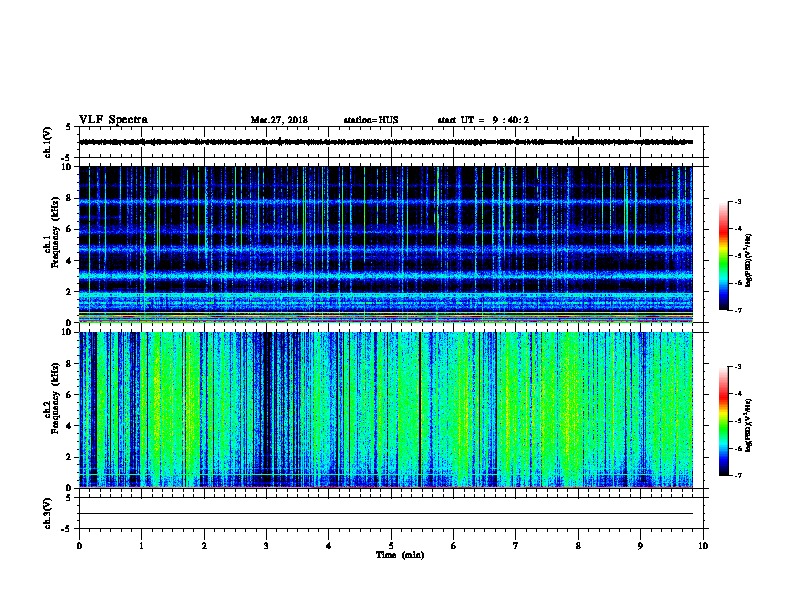
Task: Click the ch.1 spectrogram color scale bar
Action: point(723,256)
